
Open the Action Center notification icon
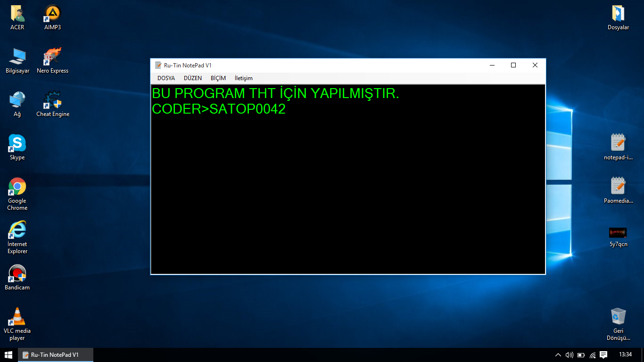pyautogui.click(x=603, y=355)
